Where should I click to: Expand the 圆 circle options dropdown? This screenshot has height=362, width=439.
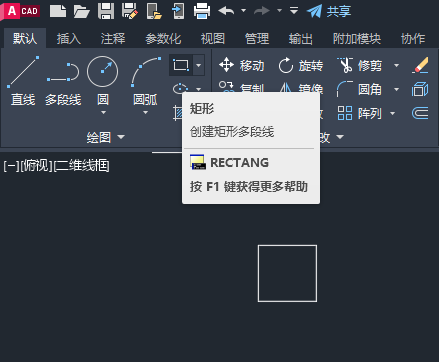(103, 113)
